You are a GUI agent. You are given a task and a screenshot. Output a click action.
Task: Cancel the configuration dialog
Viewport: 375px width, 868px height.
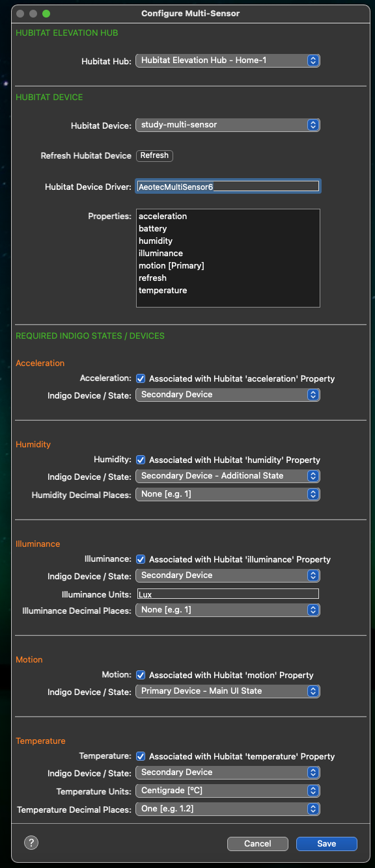point(258,843)
